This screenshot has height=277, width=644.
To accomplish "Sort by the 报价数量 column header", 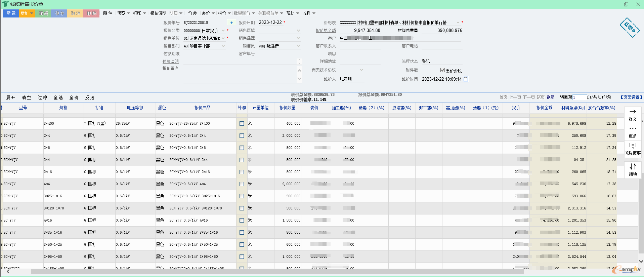I will [288, 108].
